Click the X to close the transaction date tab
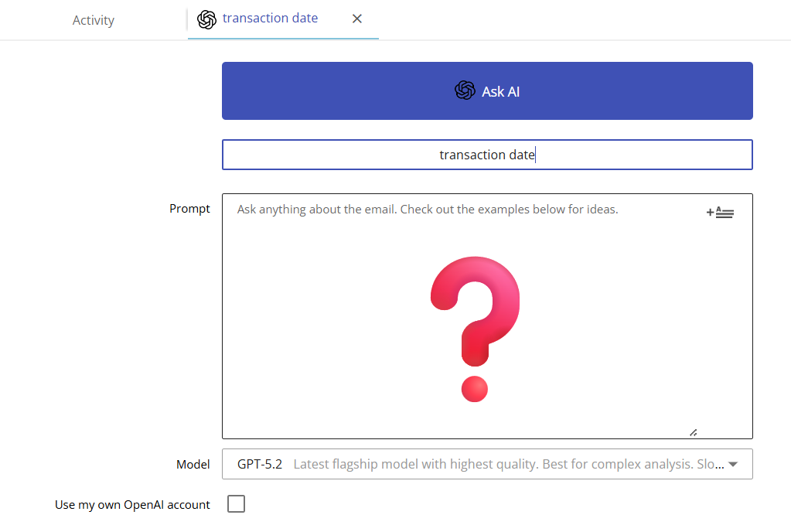 pyautogui.click(x=356, y=19)
